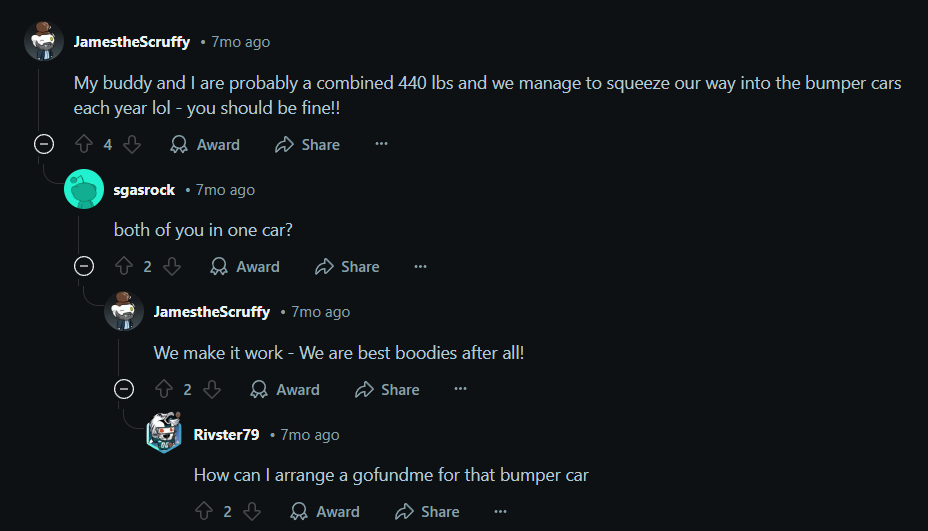Downvote sgasrock's comment
The width and height of the screenshot is (928, 531).
pyautogui.click(x=172, y=267)
